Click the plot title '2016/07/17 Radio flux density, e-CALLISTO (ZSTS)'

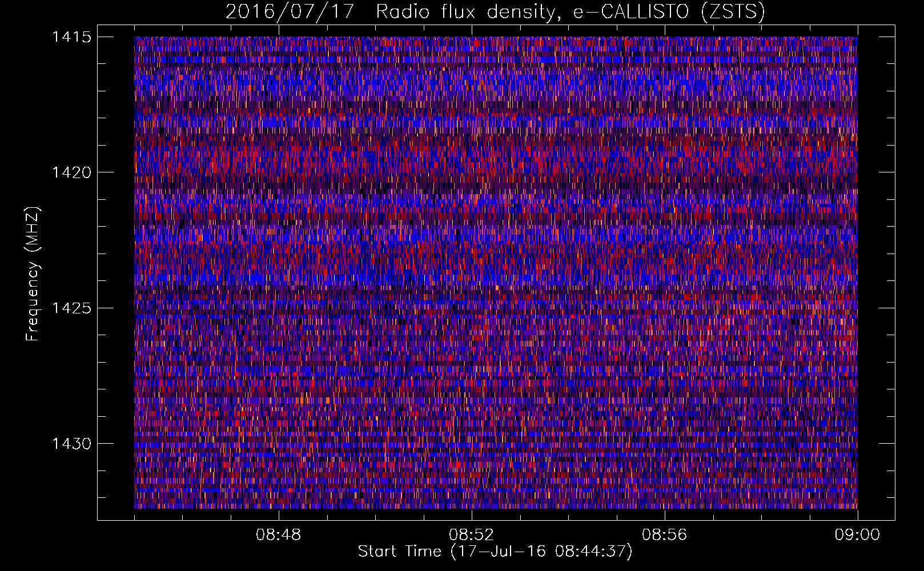pyautogui.click(x=495, y=12)
